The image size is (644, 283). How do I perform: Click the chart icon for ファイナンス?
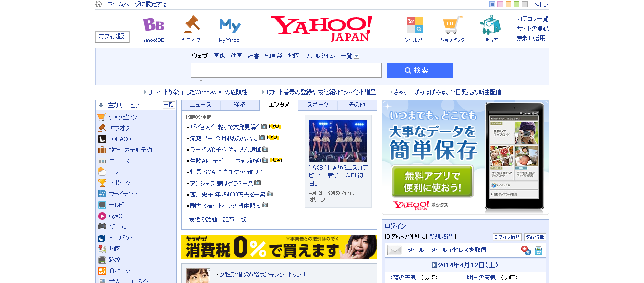102,194
